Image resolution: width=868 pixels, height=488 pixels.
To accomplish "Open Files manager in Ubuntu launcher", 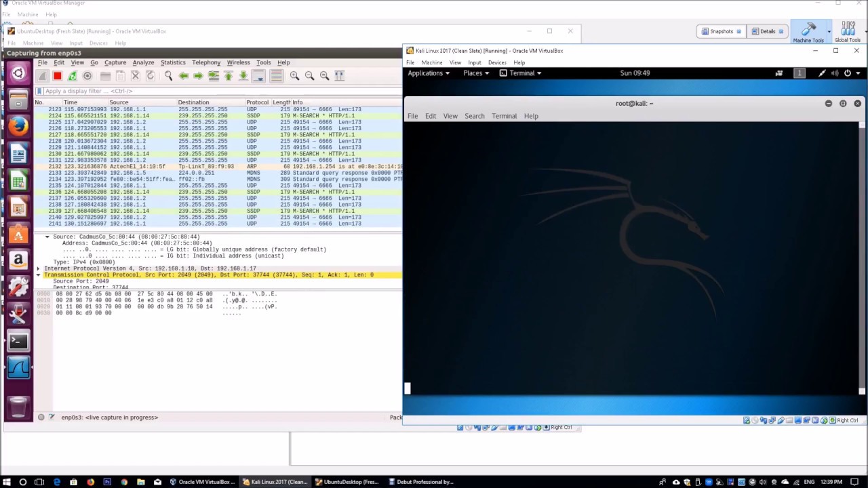I will coord(18,100).
